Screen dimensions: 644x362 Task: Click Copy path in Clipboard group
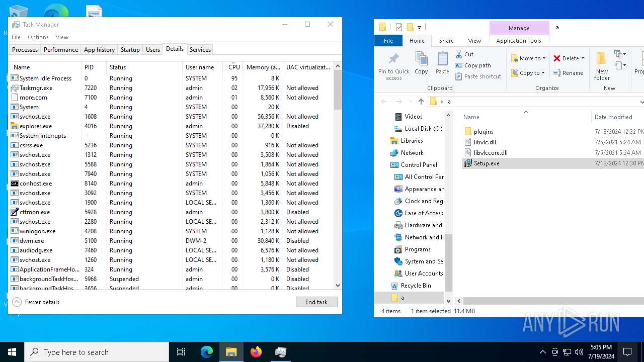[473, 65]
